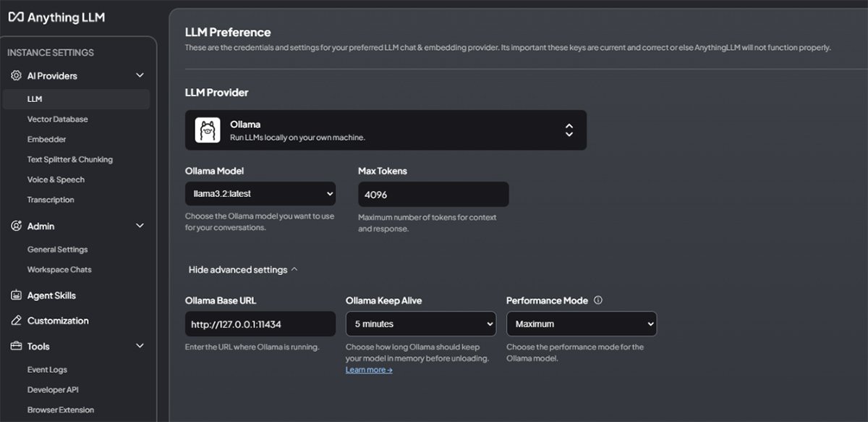Collapse the Admin section chevron
This screenshot has width=868, height=422.
pyautogui.click(x=140, y=227)
